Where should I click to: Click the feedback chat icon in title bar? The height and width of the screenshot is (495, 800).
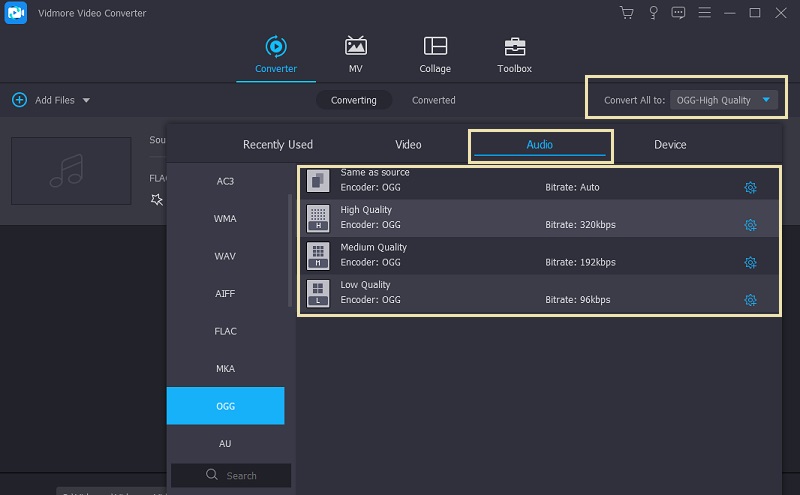click(x=679, y=13)
